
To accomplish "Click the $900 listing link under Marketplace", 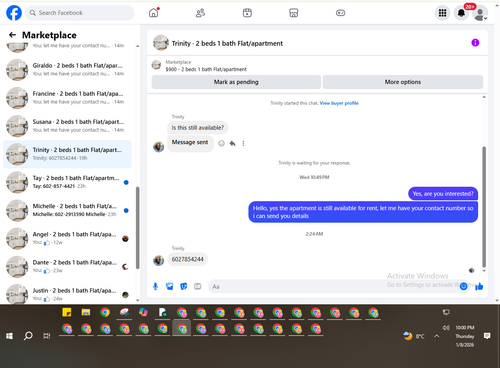I will point(206,69).
